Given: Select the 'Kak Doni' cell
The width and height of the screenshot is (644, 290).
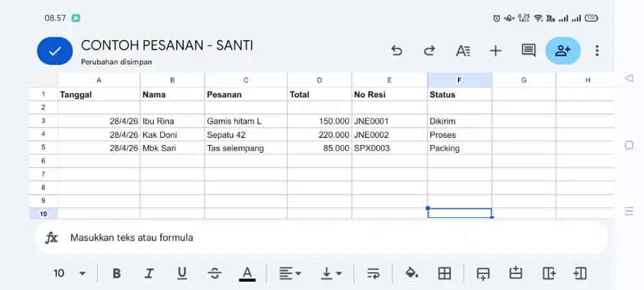Looking at the screenshot, I should [x=172, y=135].
